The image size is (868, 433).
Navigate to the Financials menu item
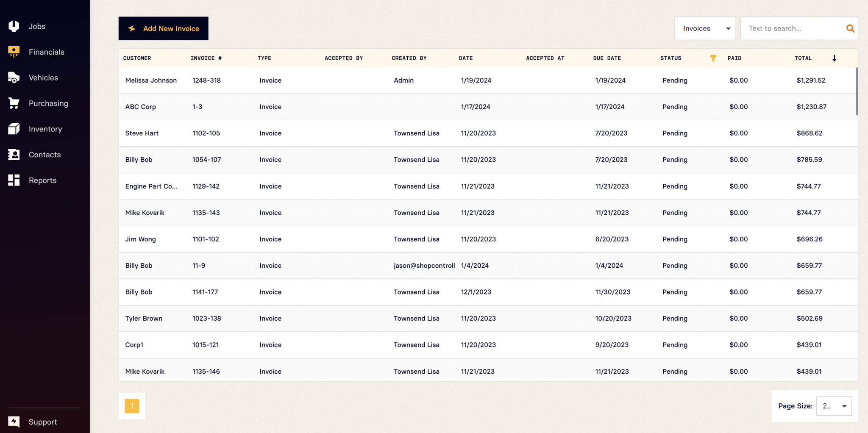tap(47, 52)
